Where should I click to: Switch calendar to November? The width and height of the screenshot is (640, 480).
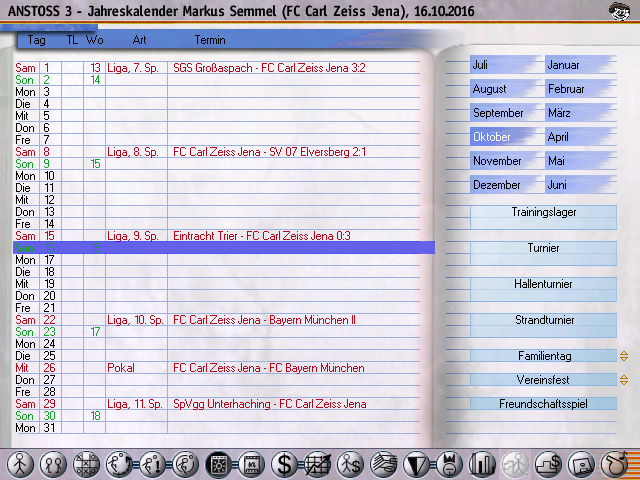(x=505, y=161)
